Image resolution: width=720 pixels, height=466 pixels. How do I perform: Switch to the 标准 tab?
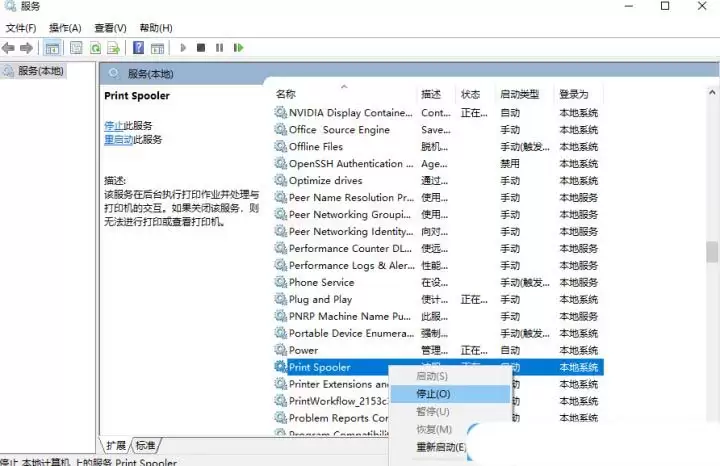coord(146,445)
